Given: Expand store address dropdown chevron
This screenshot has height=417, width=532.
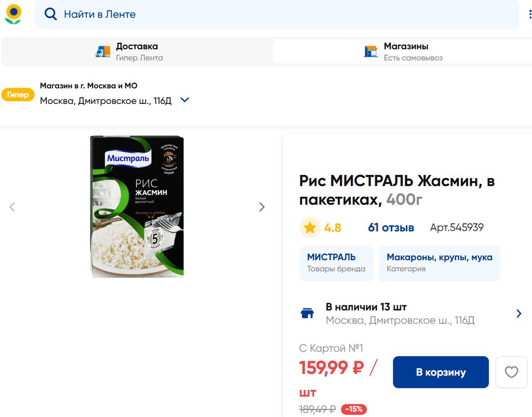Looking at the screenshot, I should point(184,100).
